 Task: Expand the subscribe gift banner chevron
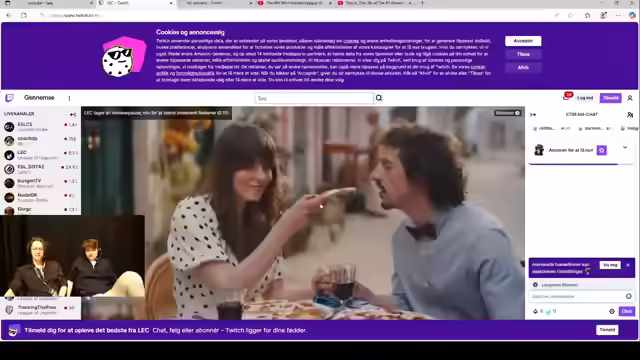click(625, 147)
